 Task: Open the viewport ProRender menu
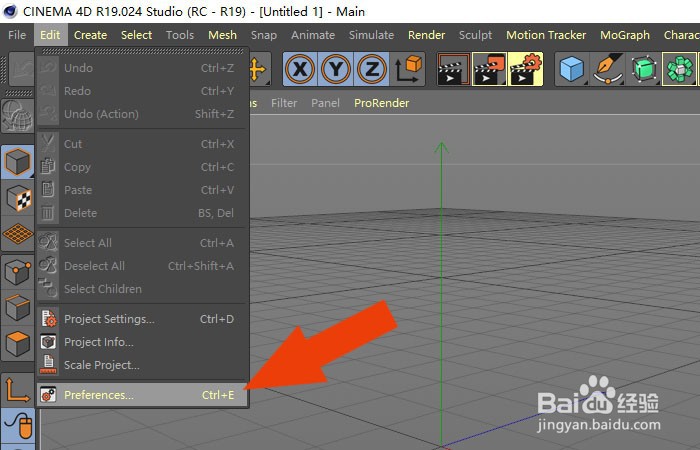click(x=382, y=103)
